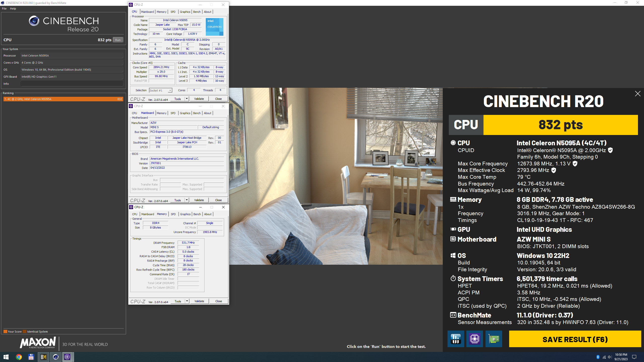The image size is (644, 362).
Task: Open the Windows Start menu
Action: (6, 357)
